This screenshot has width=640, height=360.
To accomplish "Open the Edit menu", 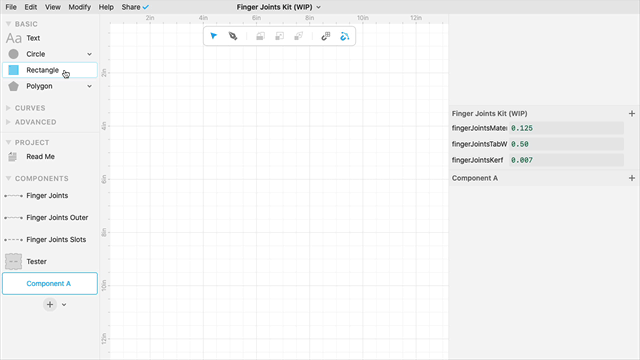I will [31, 7].
